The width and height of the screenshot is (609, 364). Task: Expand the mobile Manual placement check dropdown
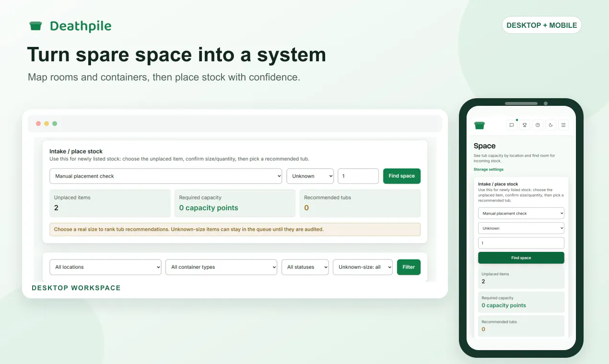[x=521, y=213]
